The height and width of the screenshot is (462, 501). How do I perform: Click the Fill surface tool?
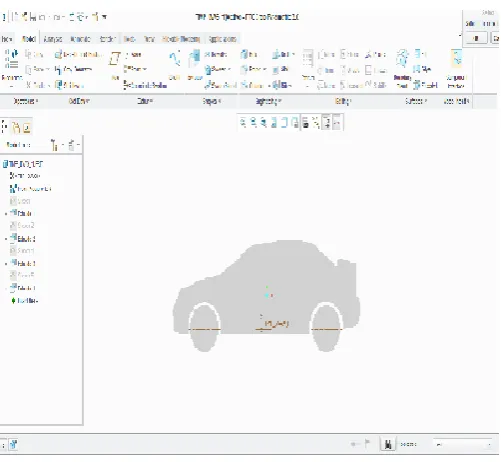tap(421, 54)
